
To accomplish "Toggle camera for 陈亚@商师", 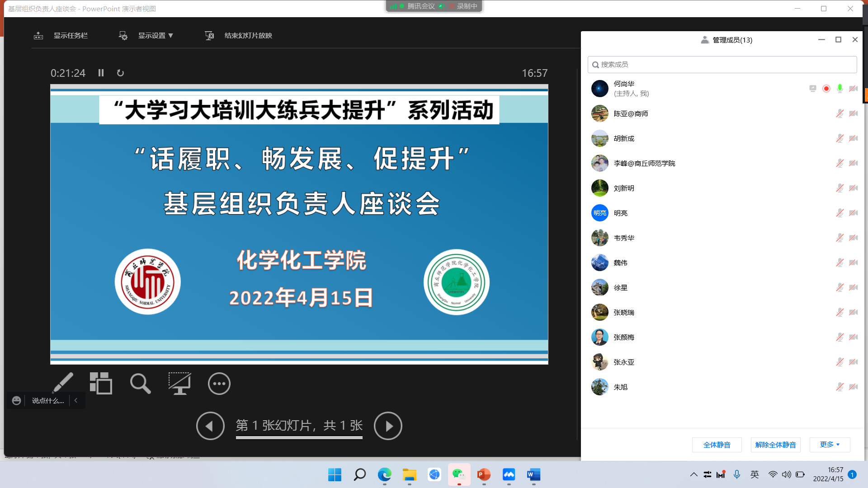I will pyautogui.click(x=853, y=113).
